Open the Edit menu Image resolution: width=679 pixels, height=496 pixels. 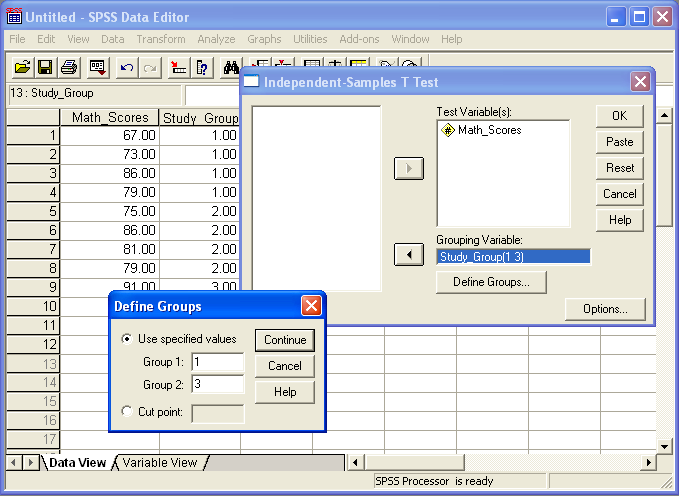click(x=46, y=39)
